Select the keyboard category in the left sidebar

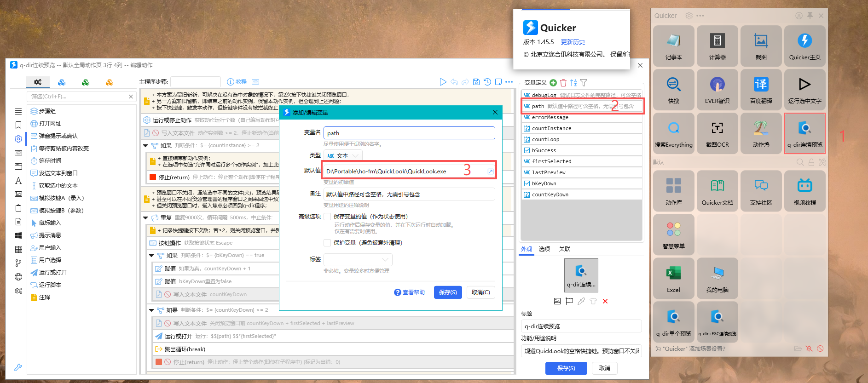[x=18, y=153]
